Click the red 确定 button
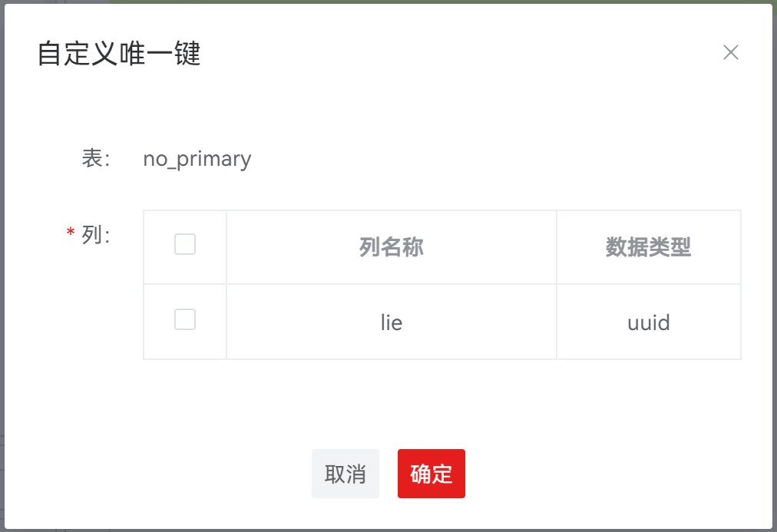This screenshot has width=777, height=532. pos(431,474)
